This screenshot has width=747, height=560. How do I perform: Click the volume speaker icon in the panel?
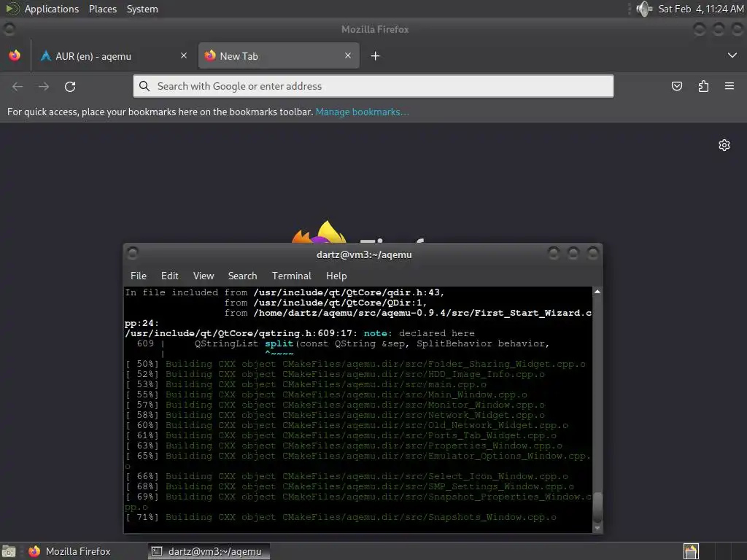pyautogui.click(x=644, y=9)
